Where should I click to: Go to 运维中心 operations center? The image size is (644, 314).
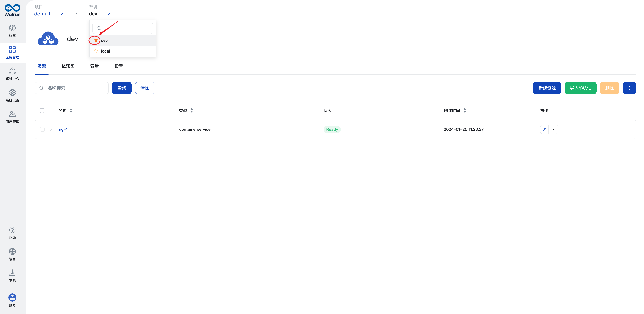point(12,74)
